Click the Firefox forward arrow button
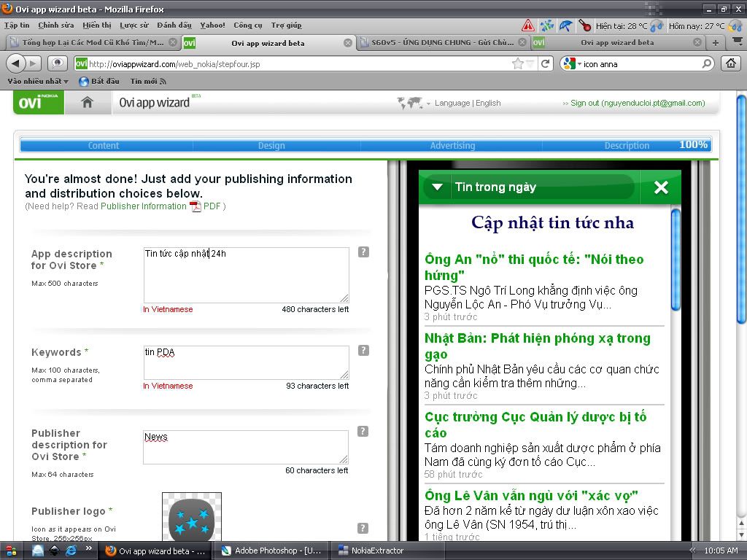747x560 pixels. point(33,63)
